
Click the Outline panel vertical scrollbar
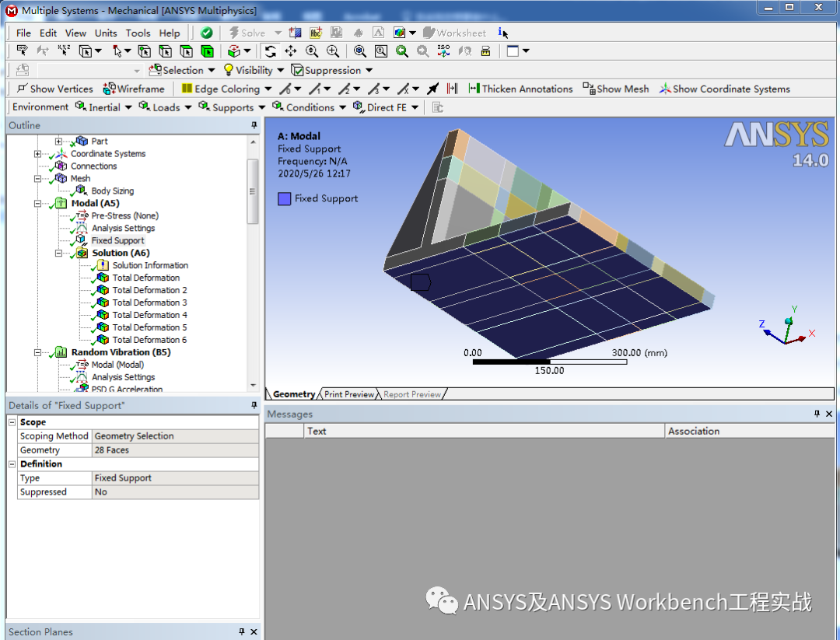pos(253,191)
